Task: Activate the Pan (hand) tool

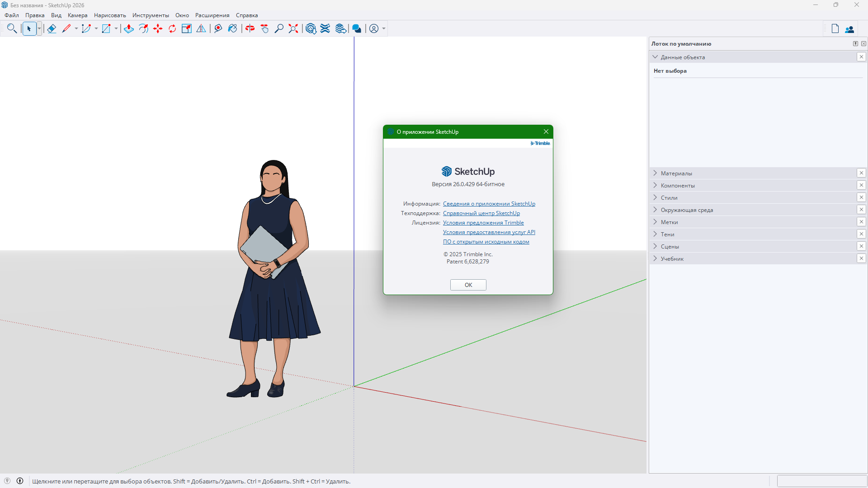Action: pos(264,28)
